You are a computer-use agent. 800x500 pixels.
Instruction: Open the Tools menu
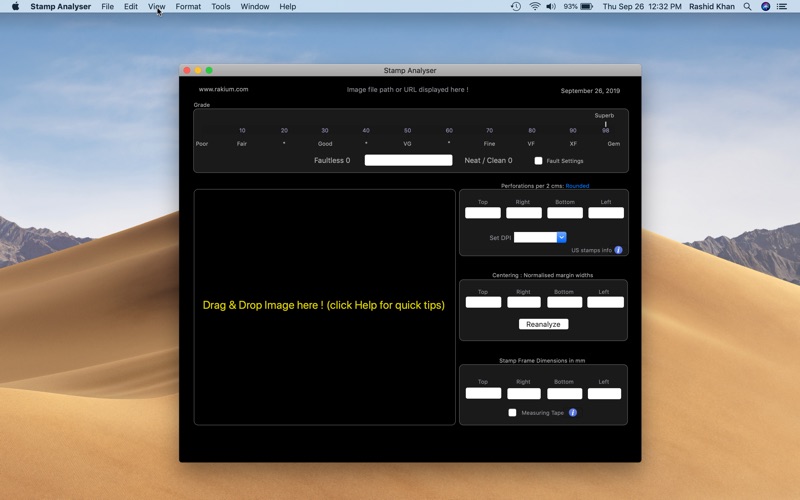click(220, 7)
